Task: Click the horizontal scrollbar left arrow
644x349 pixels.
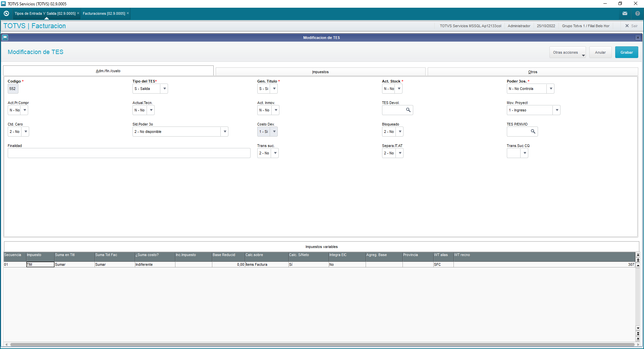Action: [6, 345]
